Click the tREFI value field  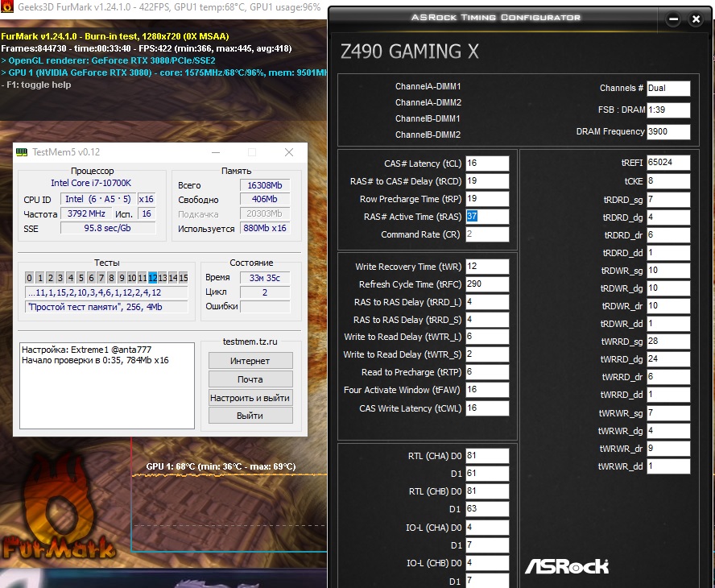tap(668, 163)
